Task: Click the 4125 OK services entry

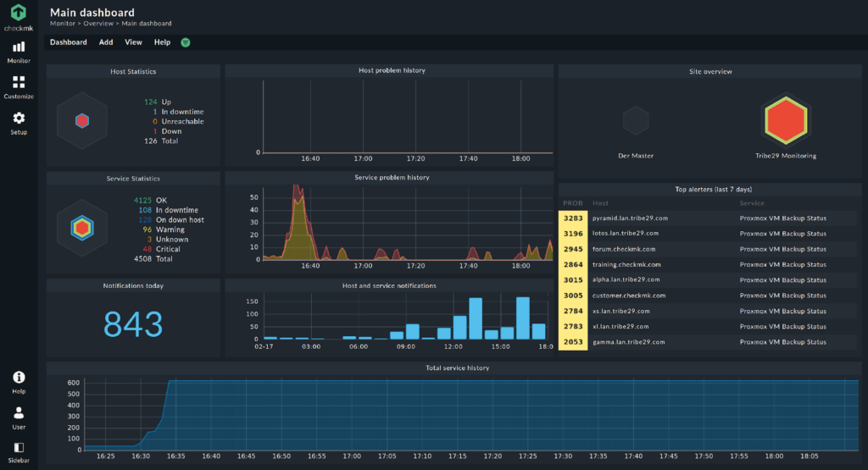Action: [150, 200]
